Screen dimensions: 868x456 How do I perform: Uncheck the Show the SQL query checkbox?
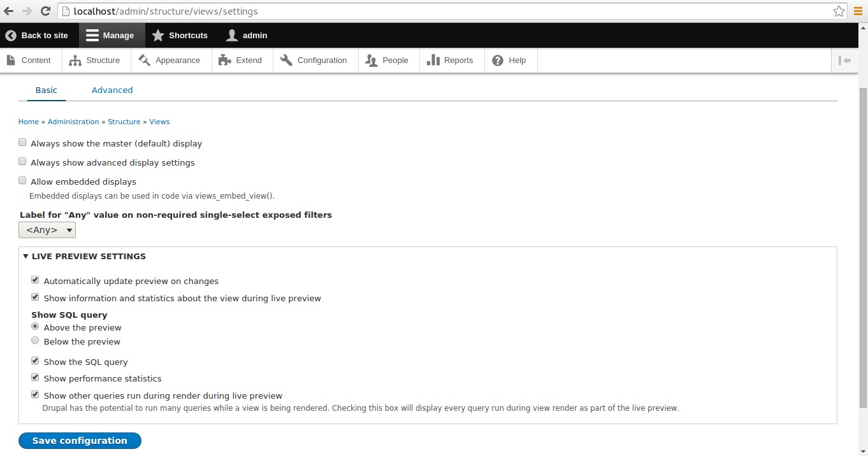tap(35, 361)
